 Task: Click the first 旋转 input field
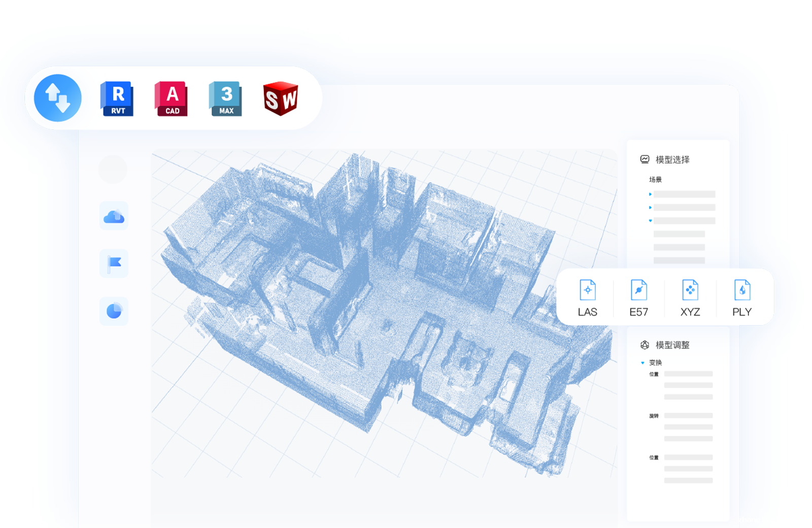(688, 416)
